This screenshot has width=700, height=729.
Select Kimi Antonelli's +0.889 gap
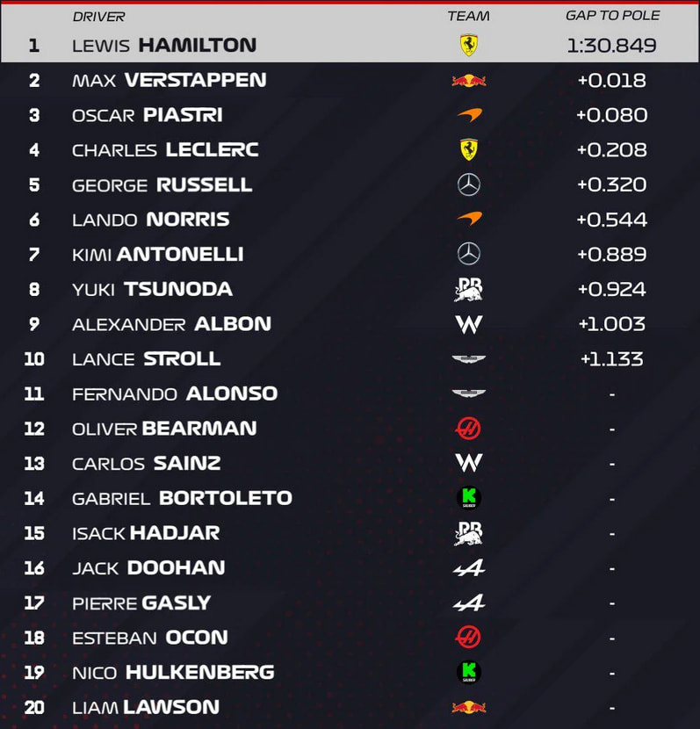(x=611, y=255)
